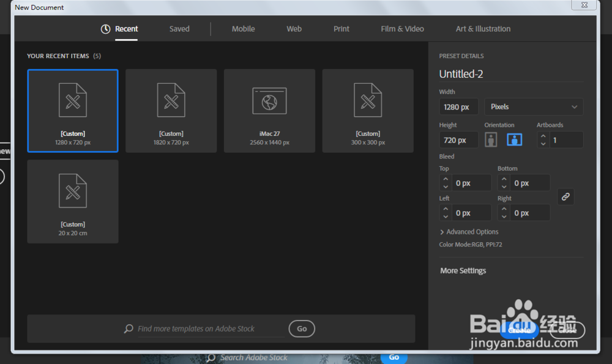
Task: Select the iMac 27 preset
Action: [269, 111]
